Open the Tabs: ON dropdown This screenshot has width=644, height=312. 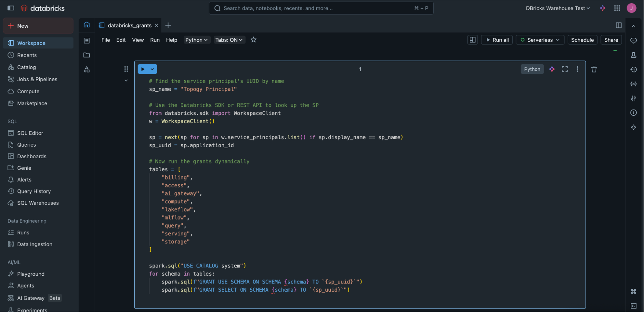click(x=229, y=40)
